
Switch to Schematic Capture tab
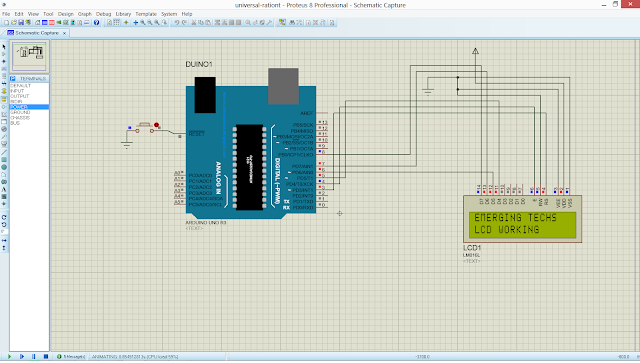(x=37, y=33)
